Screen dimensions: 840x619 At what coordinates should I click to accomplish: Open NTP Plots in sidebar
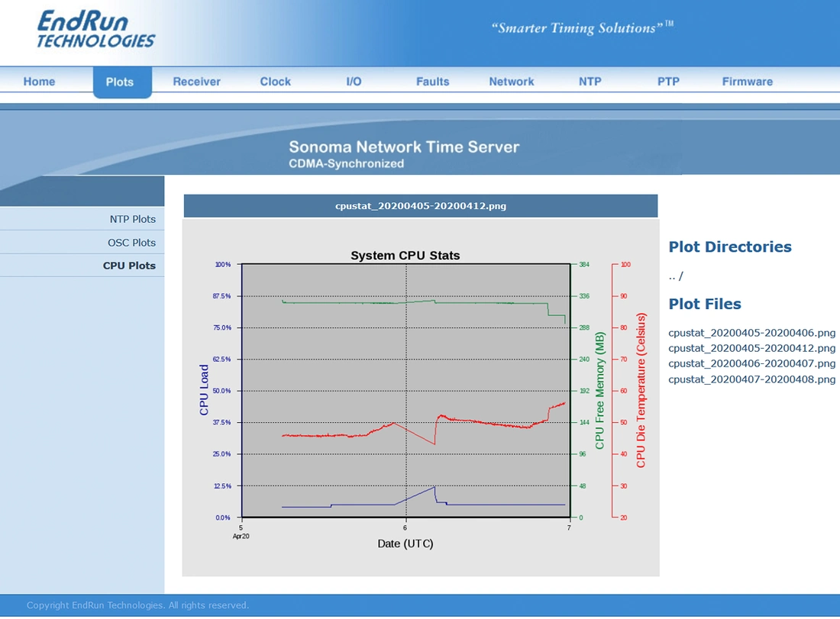(132, 219)
